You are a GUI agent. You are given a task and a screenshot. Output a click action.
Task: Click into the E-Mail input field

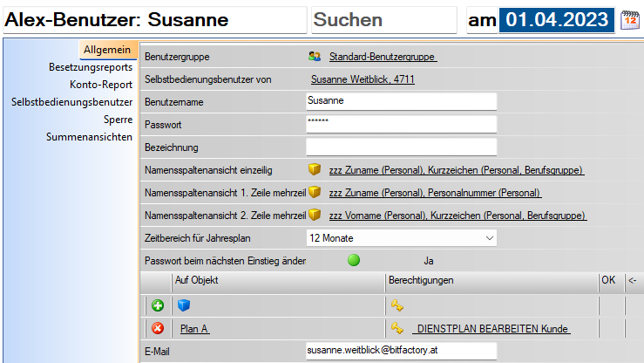pos(401,351)
